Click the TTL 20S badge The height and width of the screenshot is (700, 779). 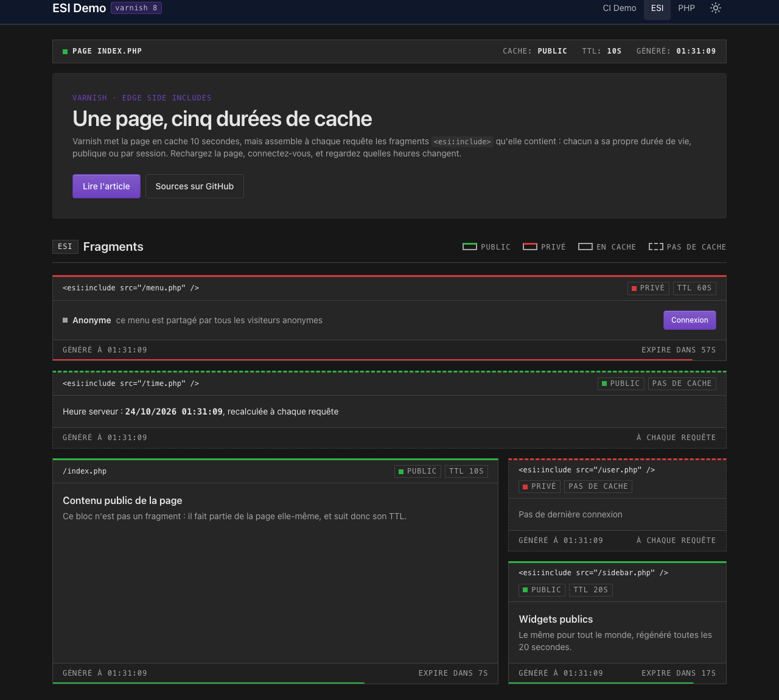591,590
